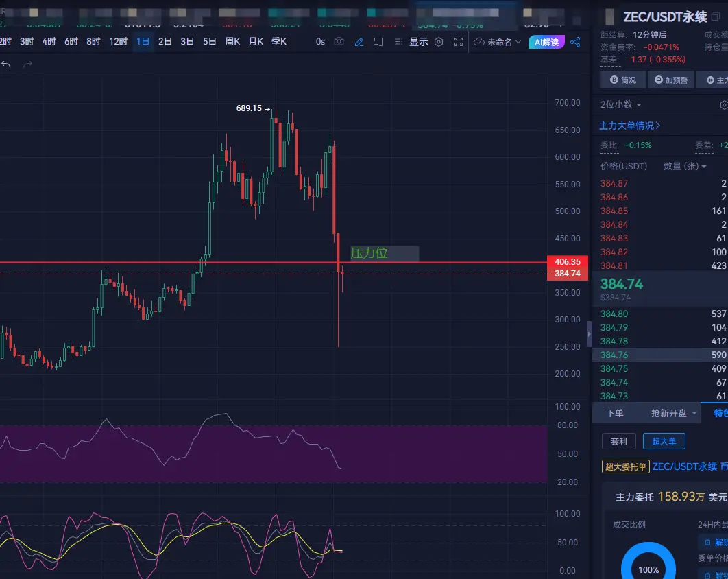Click ask price 384.81 row

point(659,265)
